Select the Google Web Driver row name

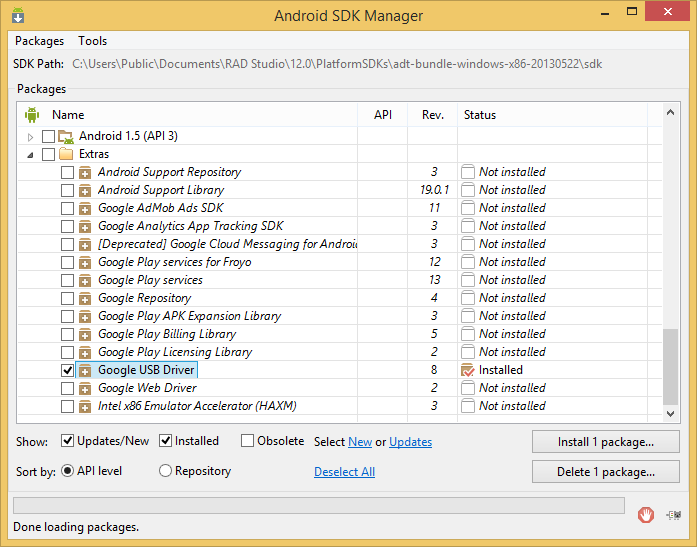[x=147, y=388]
